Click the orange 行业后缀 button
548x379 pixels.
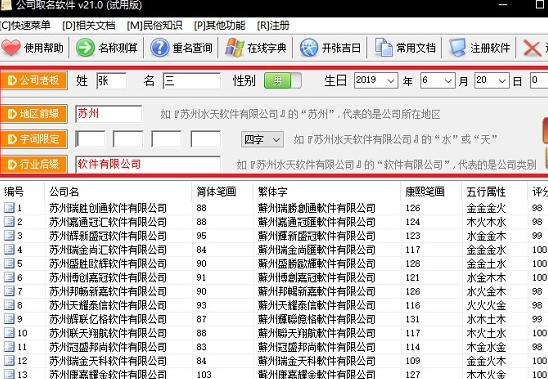34,164
